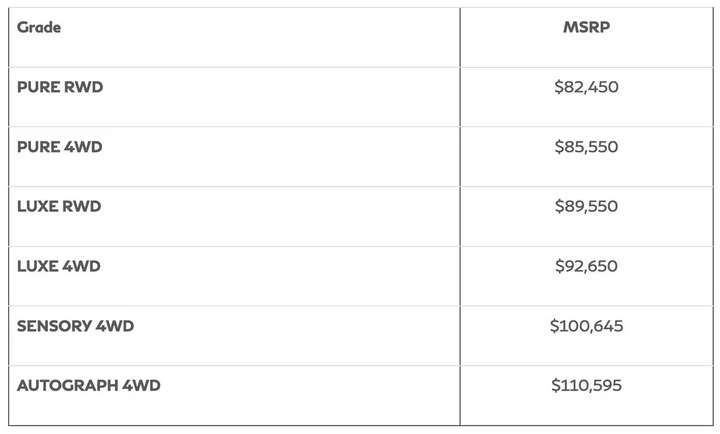Image resolution: width=720 pixels, height=434 pixels.
Task: Click the $89,550 price
Action: coord(586,206)
